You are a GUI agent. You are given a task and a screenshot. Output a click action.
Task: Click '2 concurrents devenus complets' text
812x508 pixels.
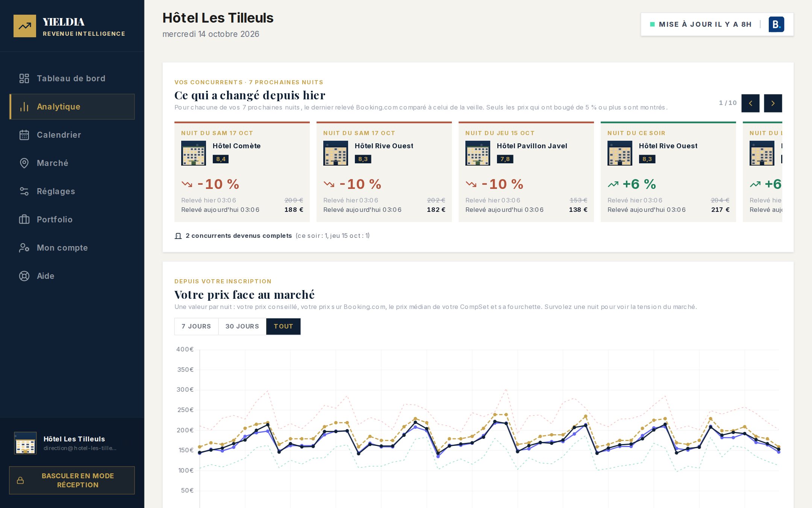coord(239,236)
